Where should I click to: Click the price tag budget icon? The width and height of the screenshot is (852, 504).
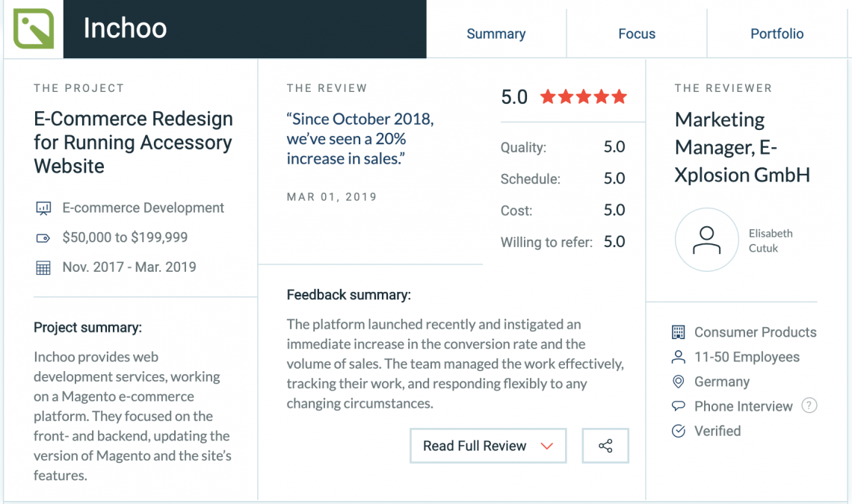pyautogui.click(x=43, y=238)
